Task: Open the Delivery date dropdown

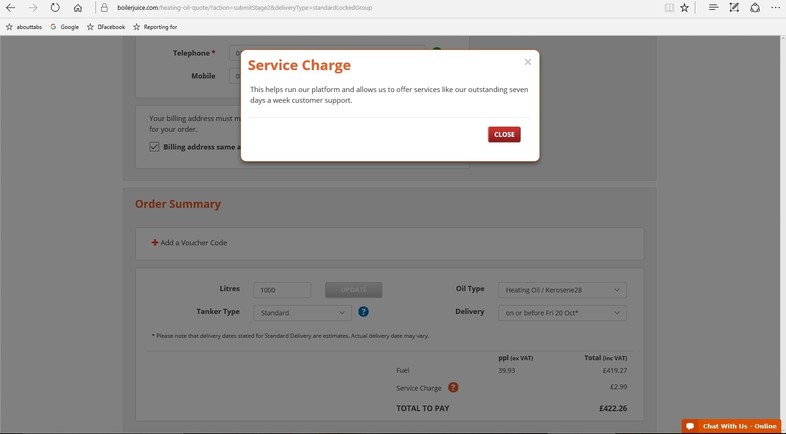Action: (x=562, y=313)
